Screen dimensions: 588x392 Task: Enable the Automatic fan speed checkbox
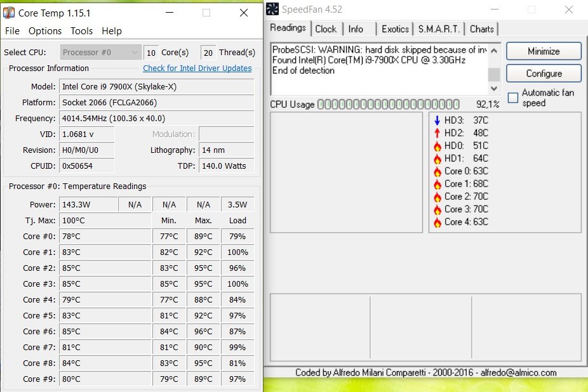(512, 98)
